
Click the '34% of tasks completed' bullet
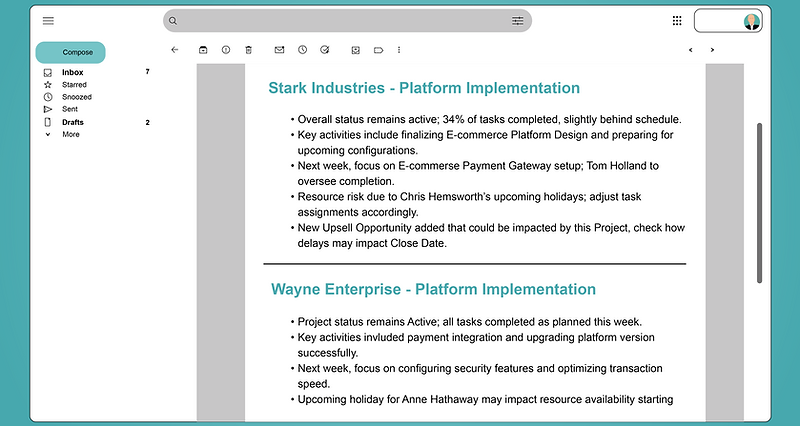[x=486, y=119]
